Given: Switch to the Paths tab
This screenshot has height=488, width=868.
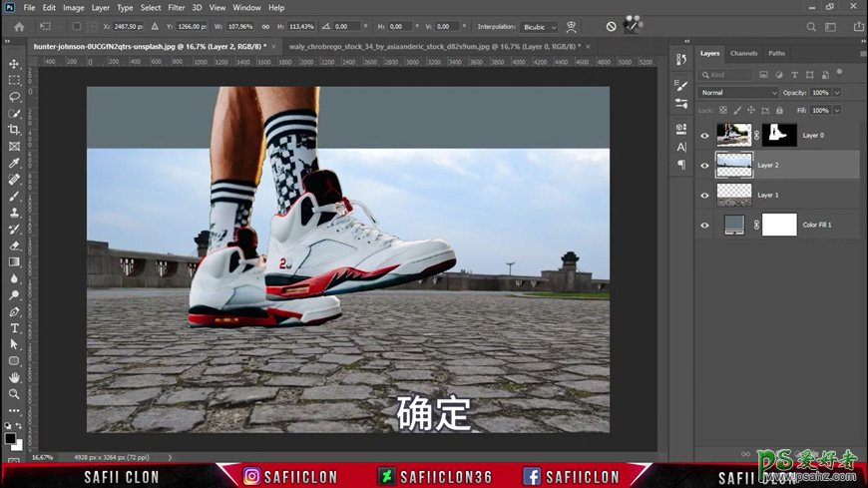Looking at the screenshot, I should (776, 53).
